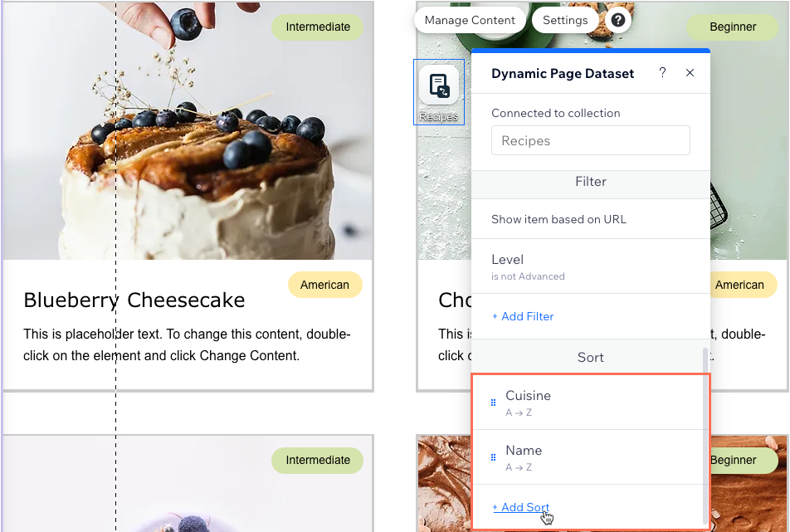Open the Level is not Advanced filter
Image resolution: width=790 pixels, height=532 pixels.
(x=591, y=266)
